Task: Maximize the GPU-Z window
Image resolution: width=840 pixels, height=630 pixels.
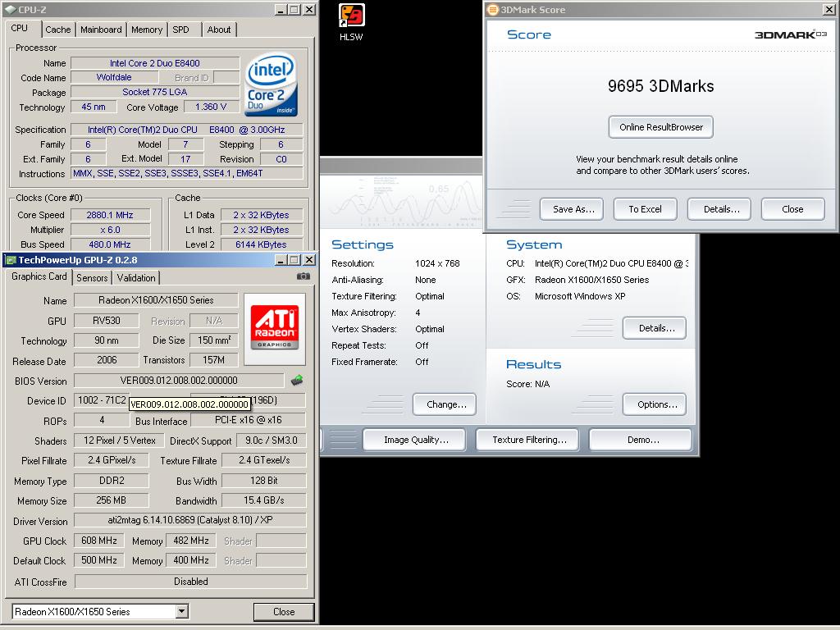Action: coord(294,260)
